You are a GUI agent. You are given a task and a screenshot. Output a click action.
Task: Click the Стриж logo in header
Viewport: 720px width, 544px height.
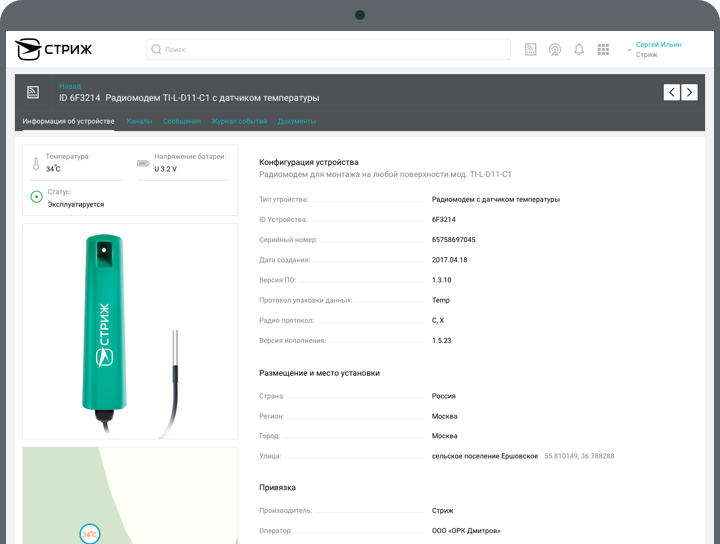53,49
